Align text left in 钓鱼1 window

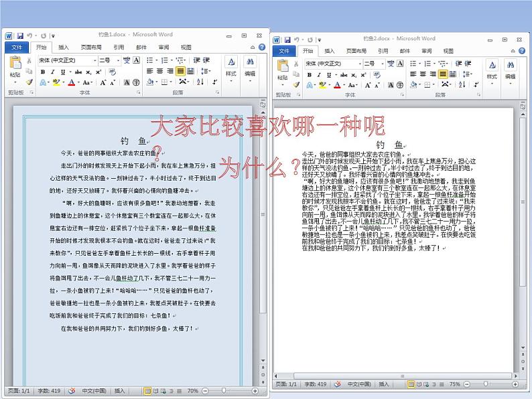150,71
